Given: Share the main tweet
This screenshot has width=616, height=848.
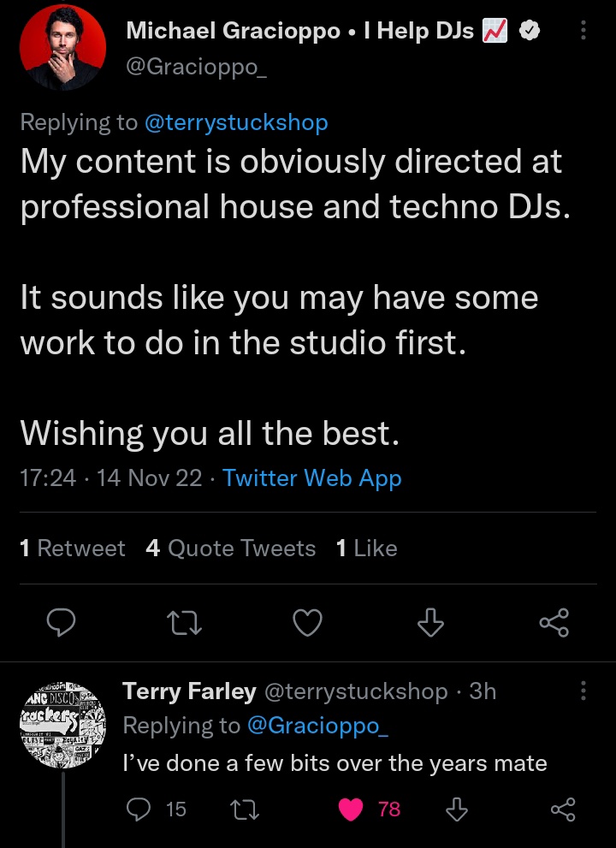Looking at the screenshot, I should [x=554, y=625].
